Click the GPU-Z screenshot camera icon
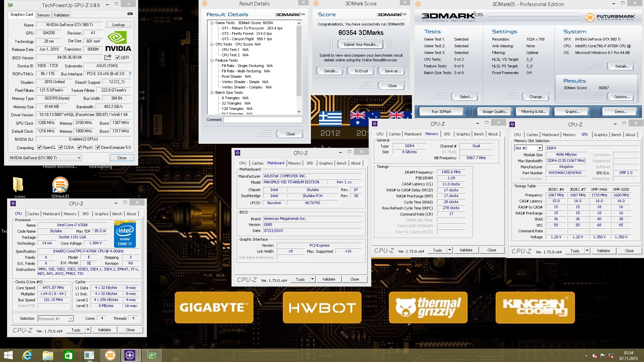The width and height of the screenshot is (644, 362). pos(130,14)
